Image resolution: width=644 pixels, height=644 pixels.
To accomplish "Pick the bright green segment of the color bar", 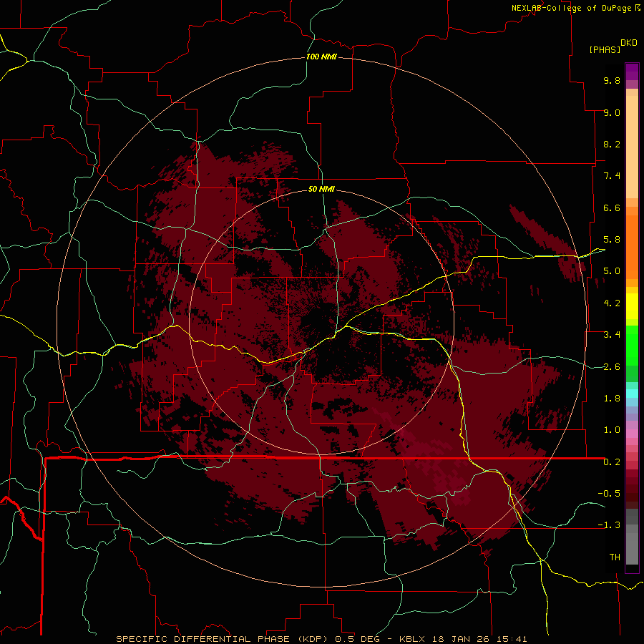I will pyautogui.click(x=632, y=345).
